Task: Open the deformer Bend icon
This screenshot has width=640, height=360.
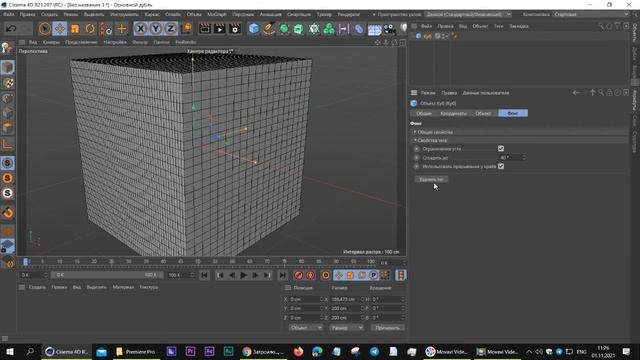Action: [359, 29]
